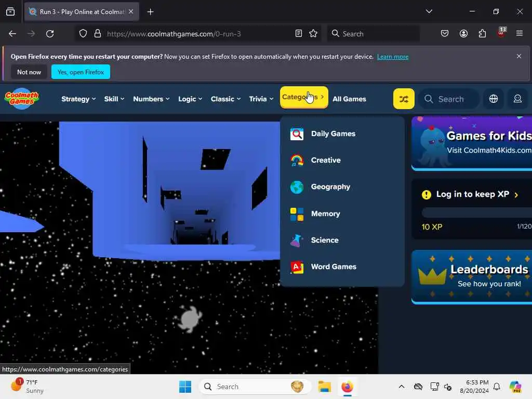
Task: Click the XP progress bar
Action: pyautogui.click(x=477, y=212)
